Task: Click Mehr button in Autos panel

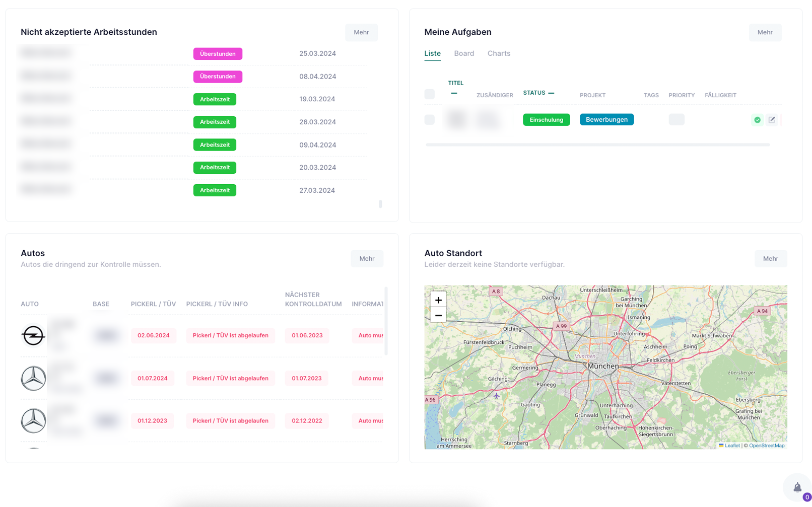Action: point(366,259)
